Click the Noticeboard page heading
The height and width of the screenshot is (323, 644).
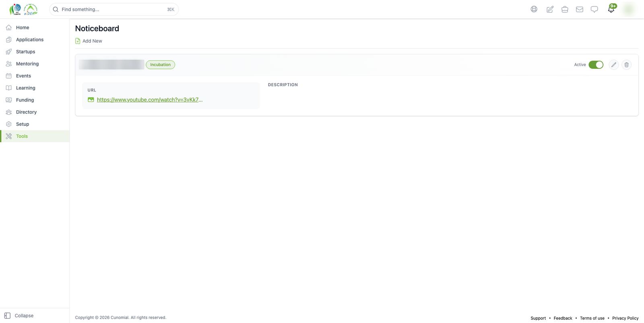(97, 29)
